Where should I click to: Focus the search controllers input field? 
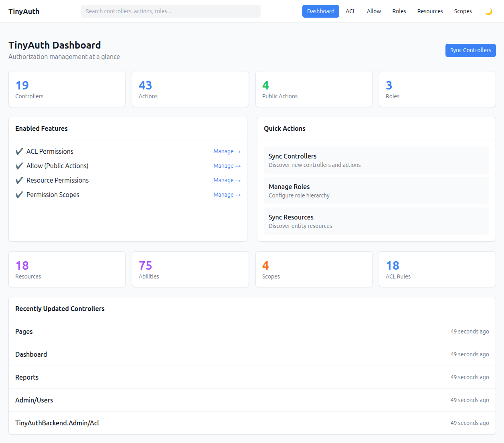[x=171, y=11]
